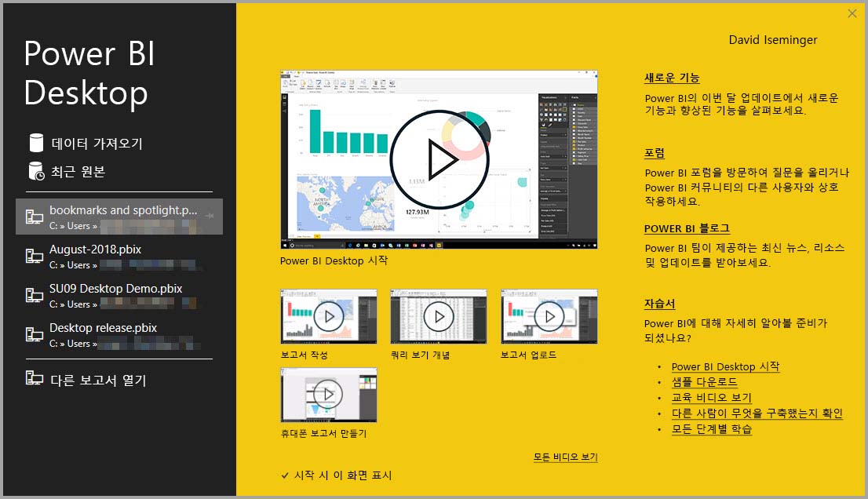Open recent file Desktop release.pbix
868x499 pixels.
119,335
